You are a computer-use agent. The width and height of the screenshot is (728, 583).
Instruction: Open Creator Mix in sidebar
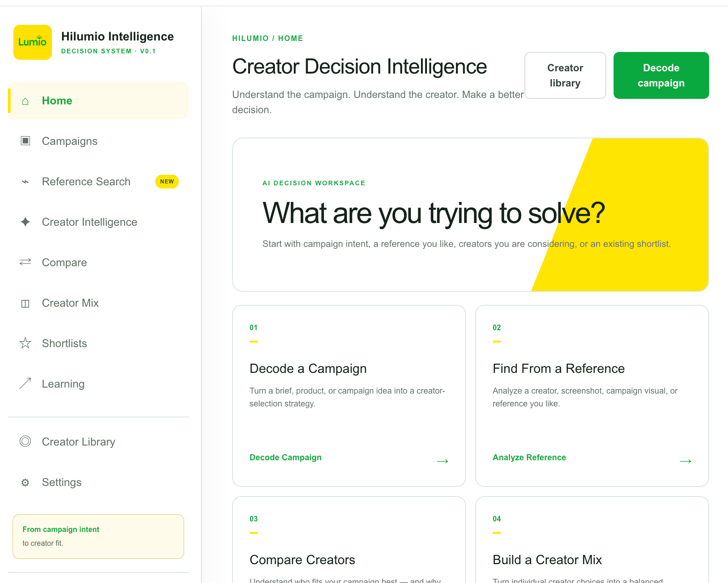[x=98, y=303]
